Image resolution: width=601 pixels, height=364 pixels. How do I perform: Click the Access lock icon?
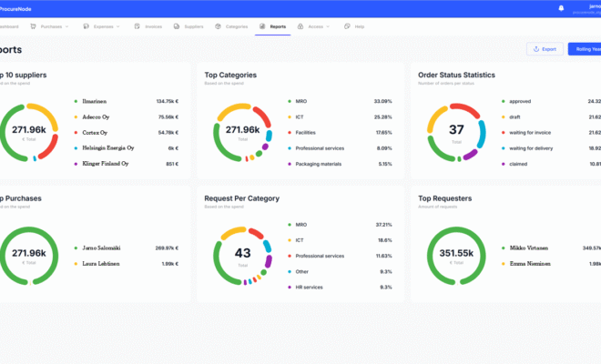pyautogui.click(x=300, y=26)
